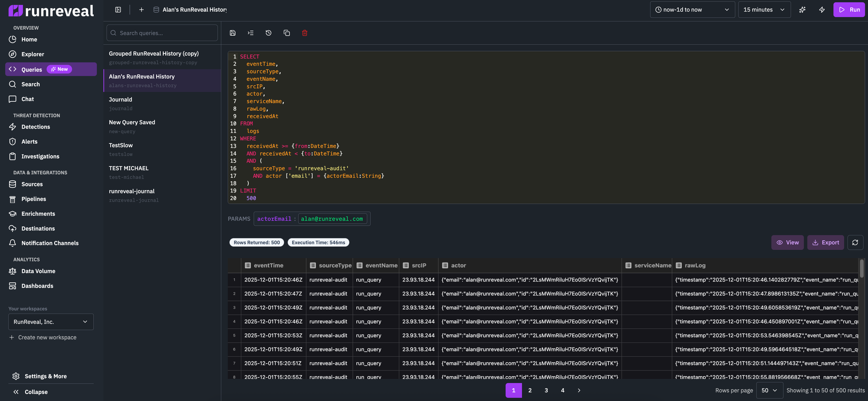This screenshot has height=401, width=868.
Task: Collapse the left sidebar
Action: click(30, 392)
